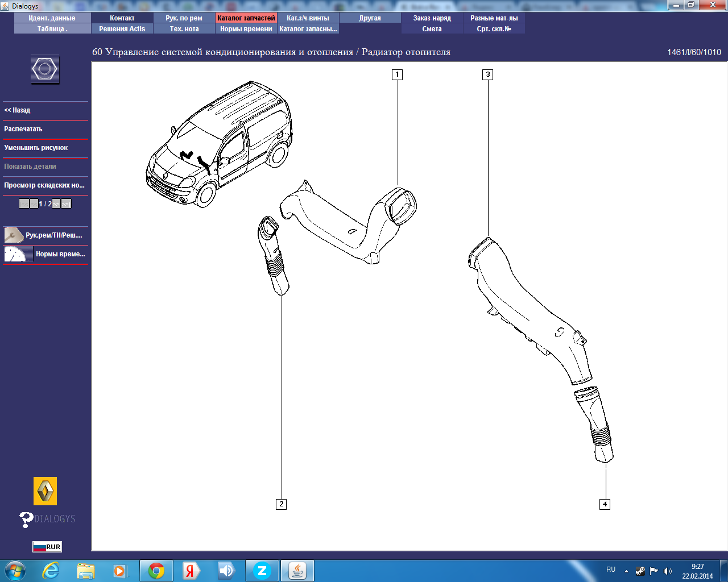Open the Решения Actis tab

coord(122,29)
